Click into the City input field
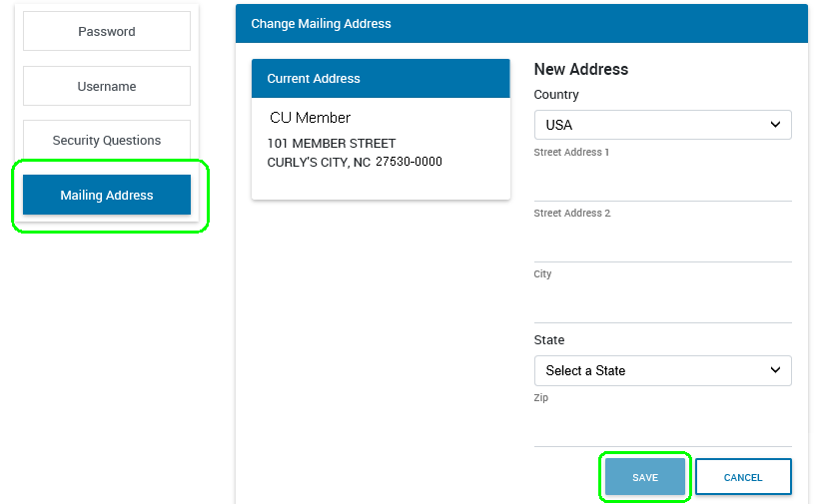 [662, 304]
